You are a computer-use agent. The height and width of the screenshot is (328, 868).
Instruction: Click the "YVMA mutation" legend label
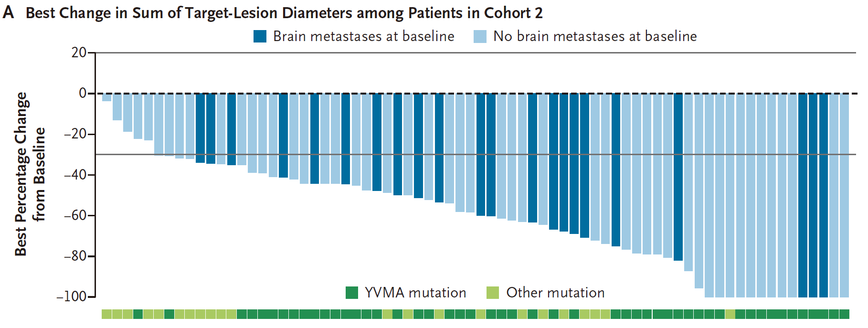pyautogui.click(x=415, y=293)
